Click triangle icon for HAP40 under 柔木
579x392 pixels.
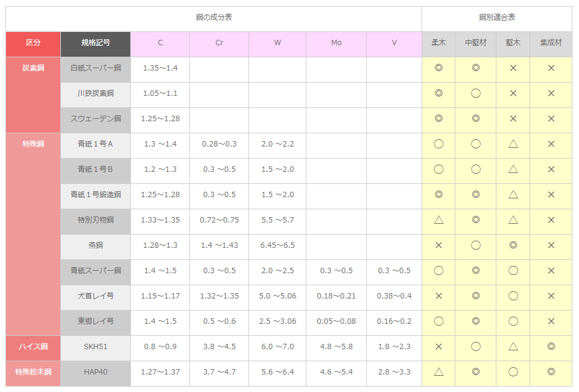coord(438,371)
